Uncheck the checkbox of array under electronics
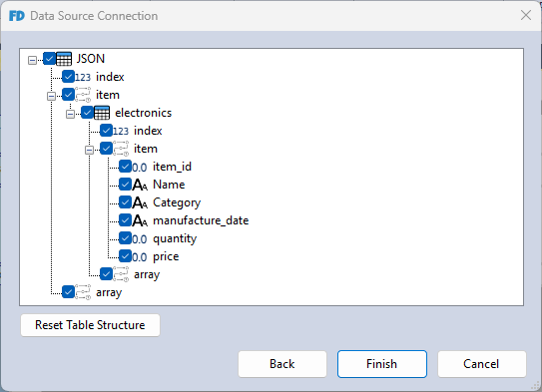Screen dimensions: 542x392 pos(106,274)
